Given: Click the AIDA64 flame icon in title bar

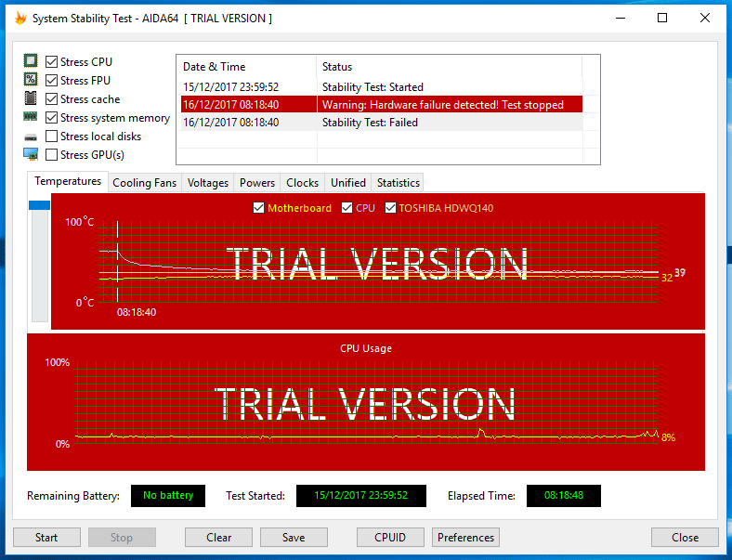Looking at the screenshot, I should (20, 19).
